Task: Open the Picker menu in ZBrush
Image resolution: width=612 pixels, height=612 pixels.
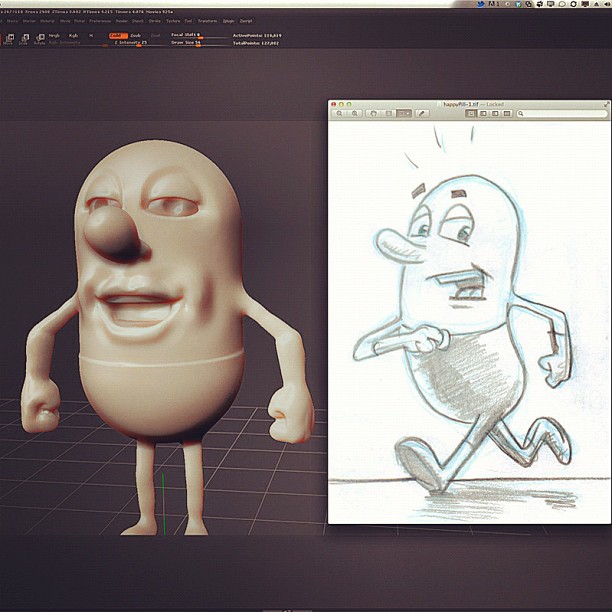Action: 80,21
